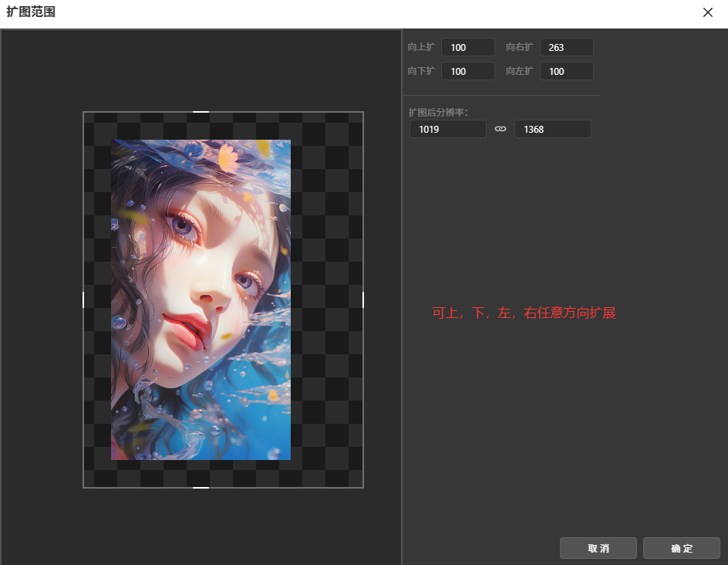Click the aspect ratio link icon

500,129
